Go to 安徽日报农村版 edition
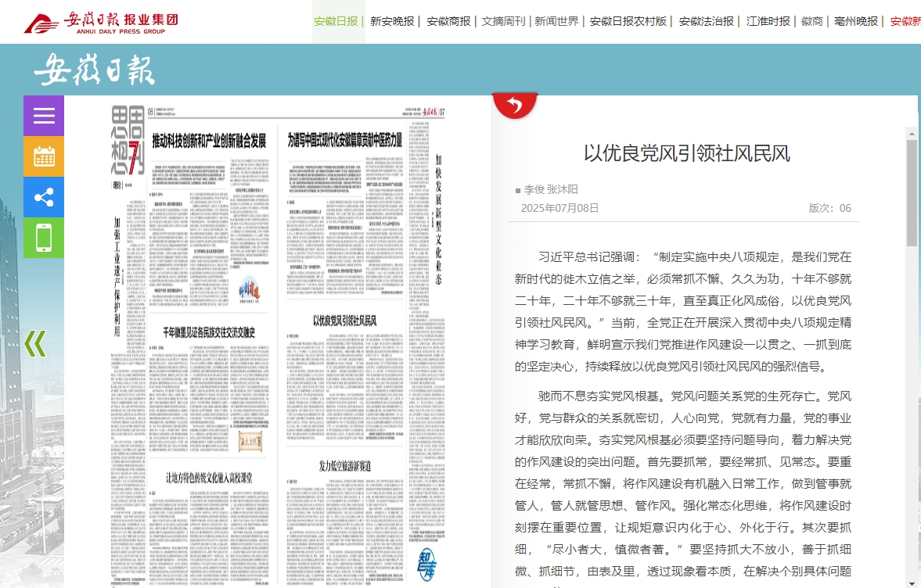921x588 pixels. [x=628, y=21]
